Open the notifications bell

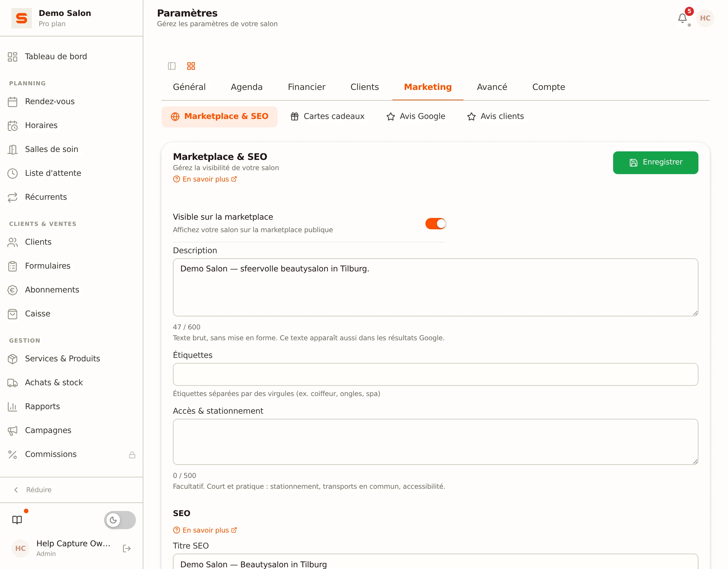(x=682, y=18)
